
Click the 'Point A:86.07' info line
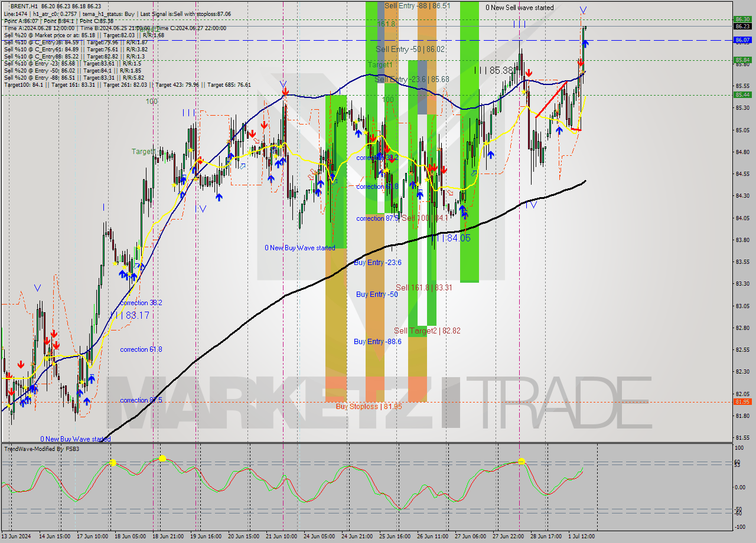(x=21, y=21)
